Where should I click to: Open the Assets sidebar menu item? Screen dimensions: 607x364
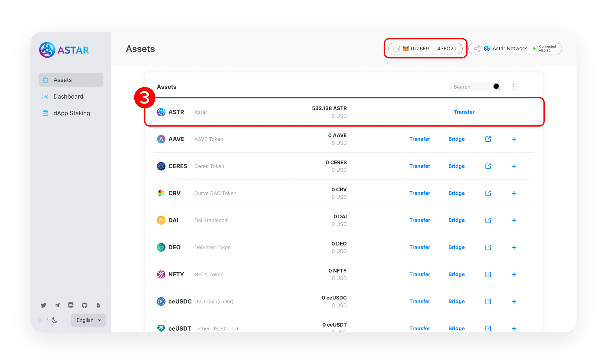point(71,80)
